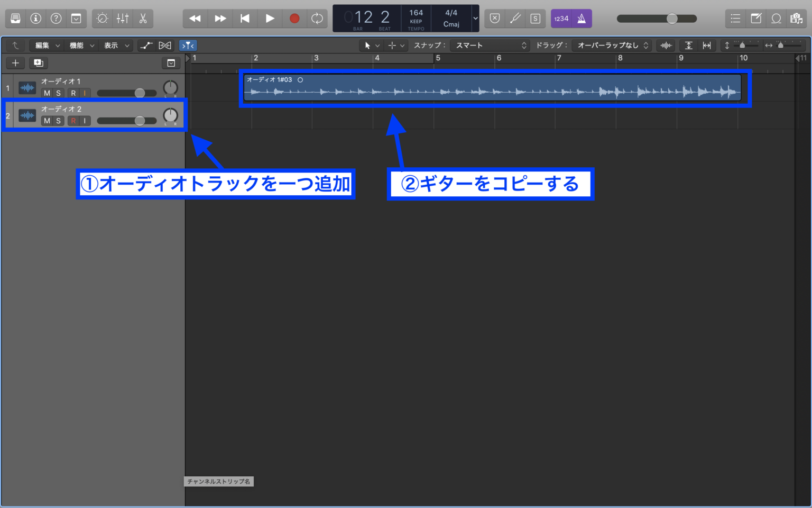Select the オーディオ 1#03 audio region

click(x=492, y=88)
